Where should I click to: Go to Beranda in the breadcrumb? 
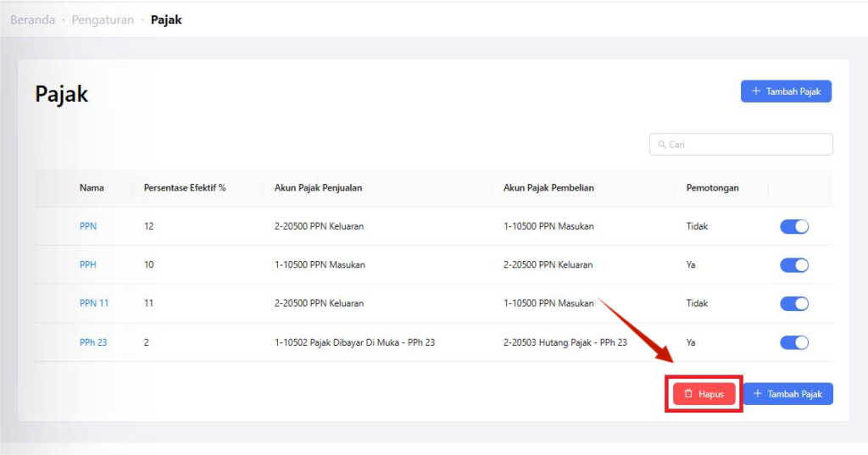pos(32,19)
